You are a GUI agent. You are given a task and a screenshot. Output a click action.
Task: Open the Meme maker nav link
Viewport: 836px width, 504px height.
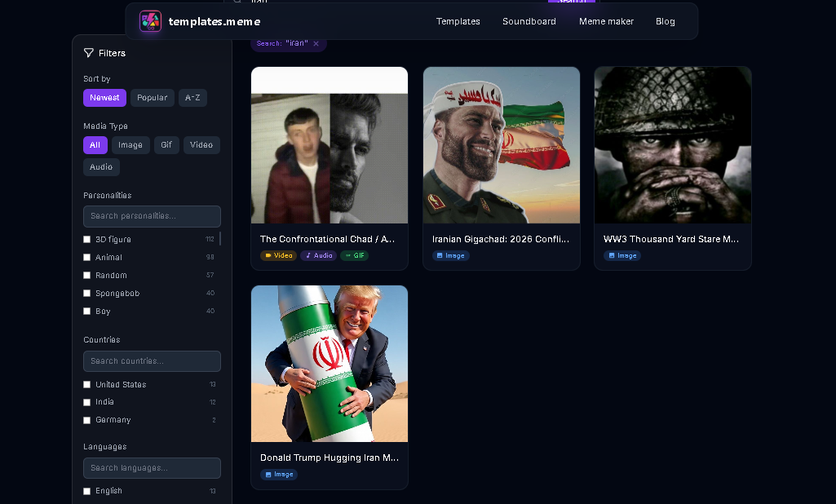pos(606,21)
